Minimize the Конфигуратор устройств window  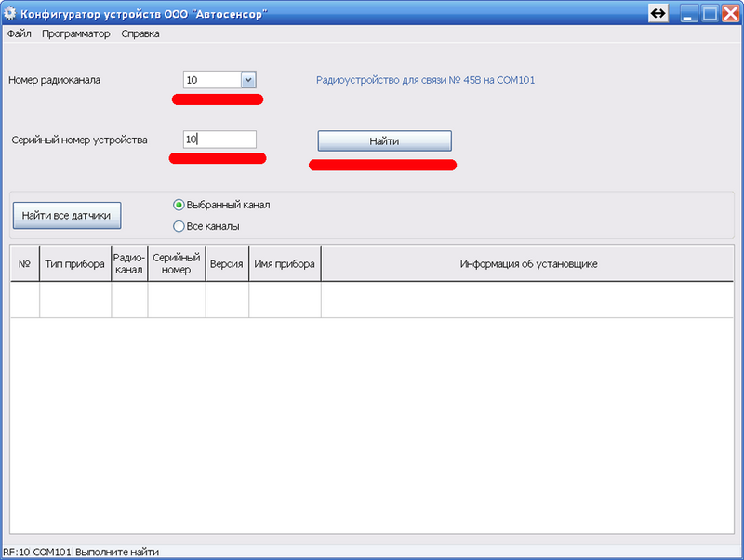pos(688,13)
